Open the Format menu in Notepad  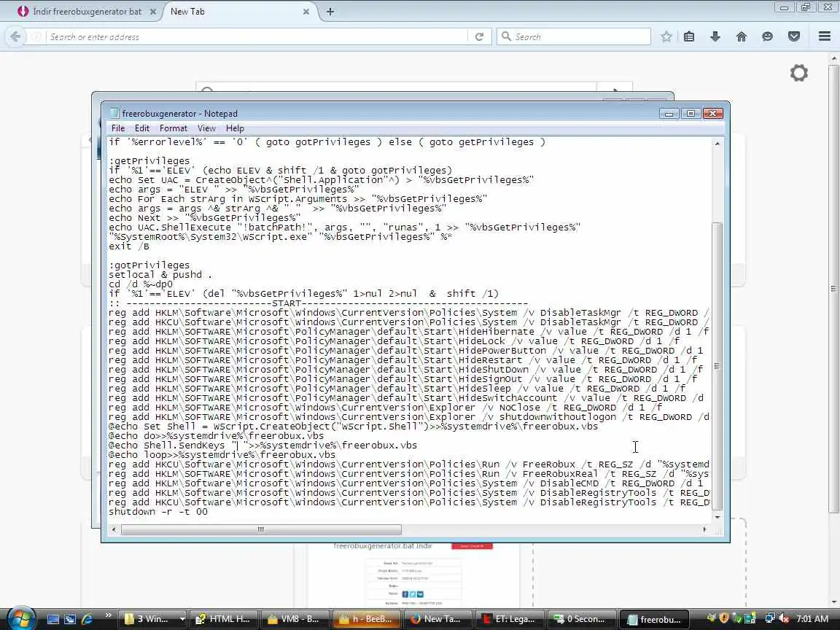coord(174,128)
